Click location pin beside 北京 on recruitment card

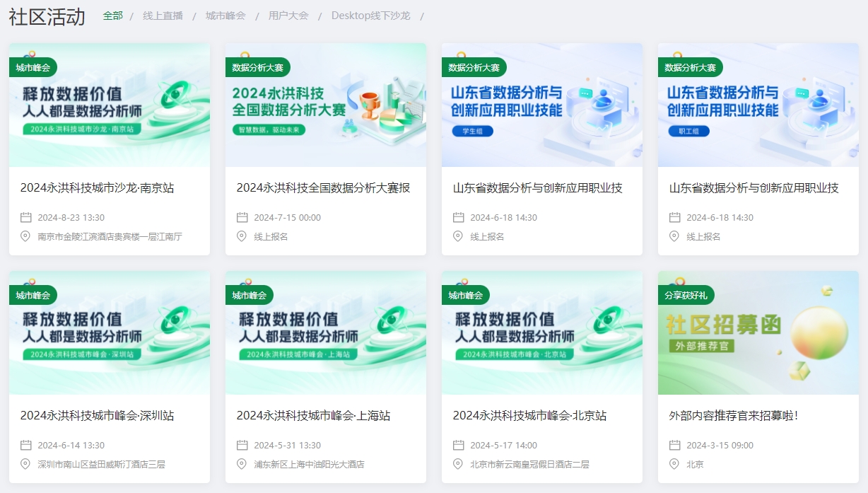coord(675,465)
